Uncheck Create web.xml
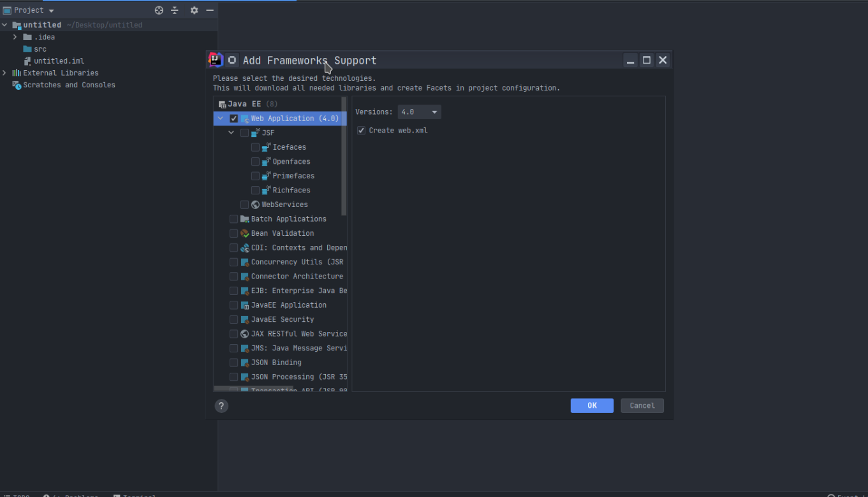 coord(362,131)
